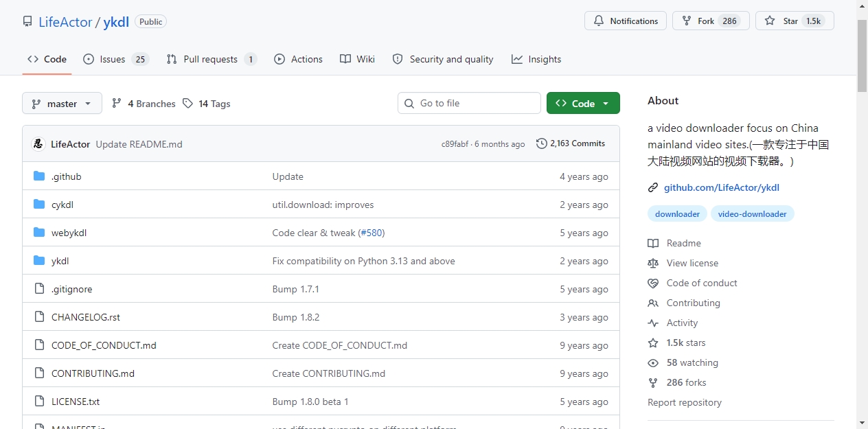Select the Code tab

coord(47,59)
